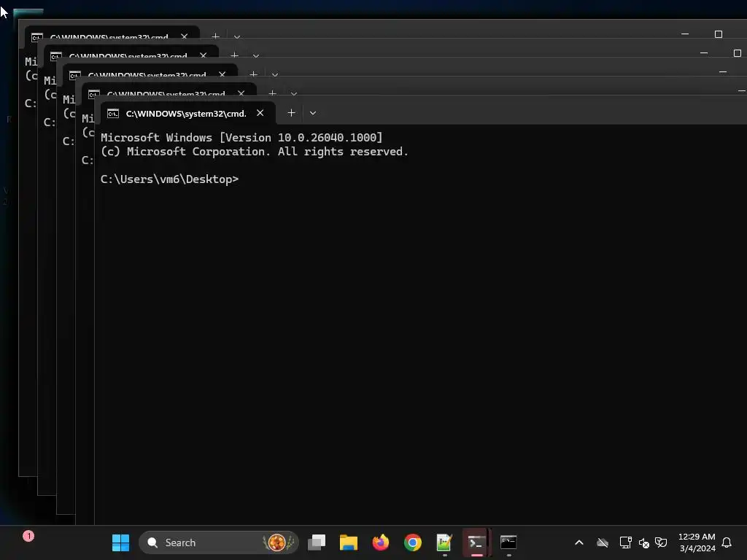Switch to the Command Prompt taskbar icon

pyautogui.click(x=508, y=542)
